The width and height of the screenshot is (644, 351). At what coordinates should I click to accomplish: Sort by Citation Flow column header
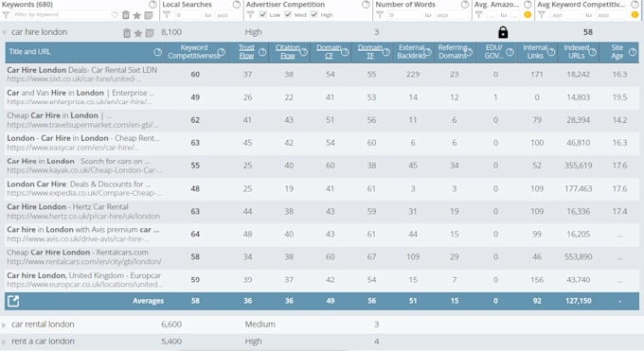pyautogui.click(x=288, y=52)
